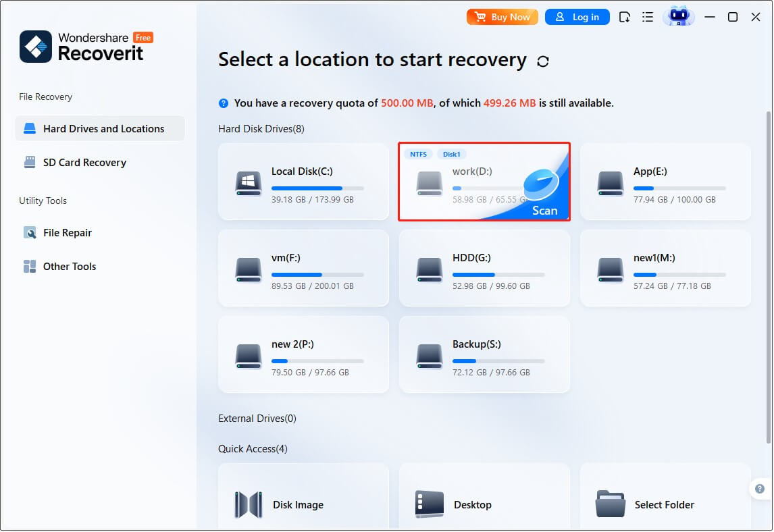Click the App(E:) drive icon
774x532 pixels.
tap(611, 184)
